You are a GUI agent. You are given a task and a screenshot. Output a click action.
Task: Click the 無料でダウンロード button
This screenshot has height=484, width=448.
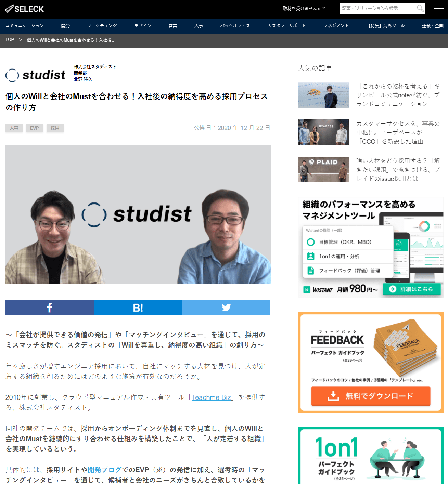370,396
